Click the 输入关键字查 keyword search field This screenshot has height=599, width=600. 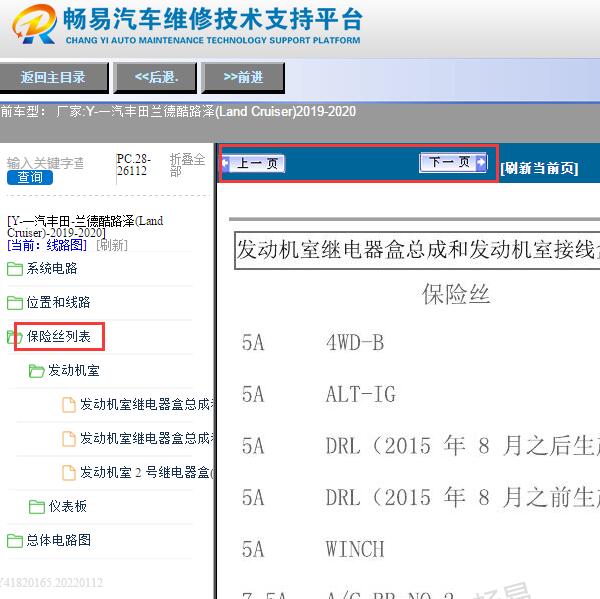click(46, 163)
